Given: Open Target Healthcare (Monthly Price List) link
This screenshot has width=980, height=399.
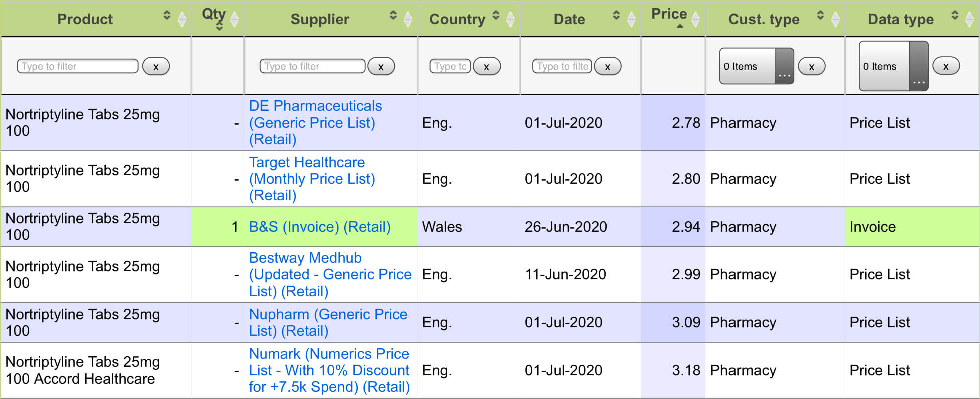Looking at the screenshot, I should click(311, 179).
